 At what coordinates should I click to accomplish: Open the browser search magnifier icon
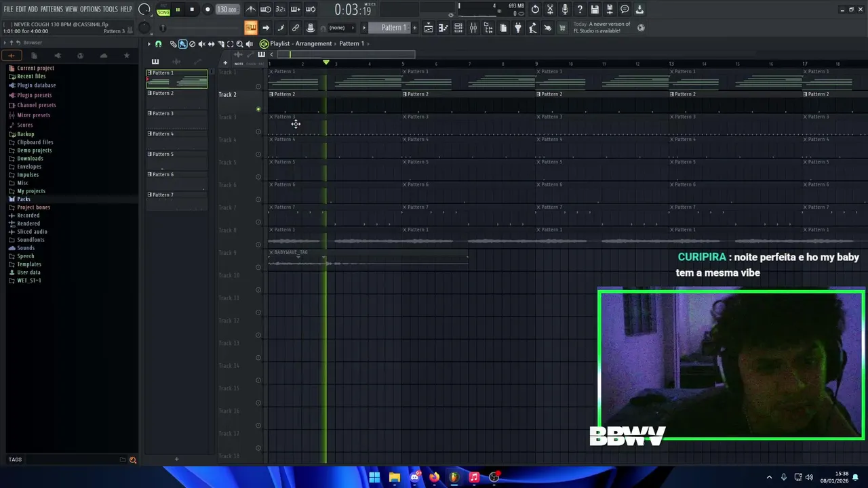pos(133,460)
